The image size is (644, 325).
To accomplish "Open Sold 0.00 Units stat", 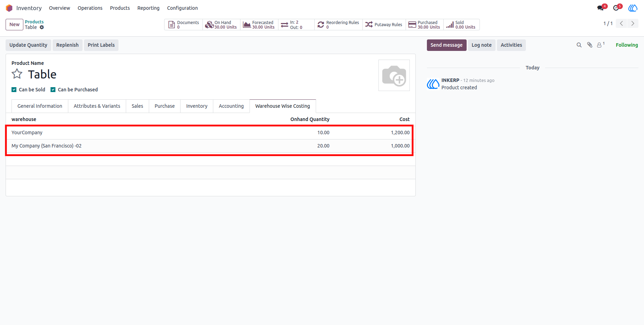I will pyautogui.click(x=461, y=25).
